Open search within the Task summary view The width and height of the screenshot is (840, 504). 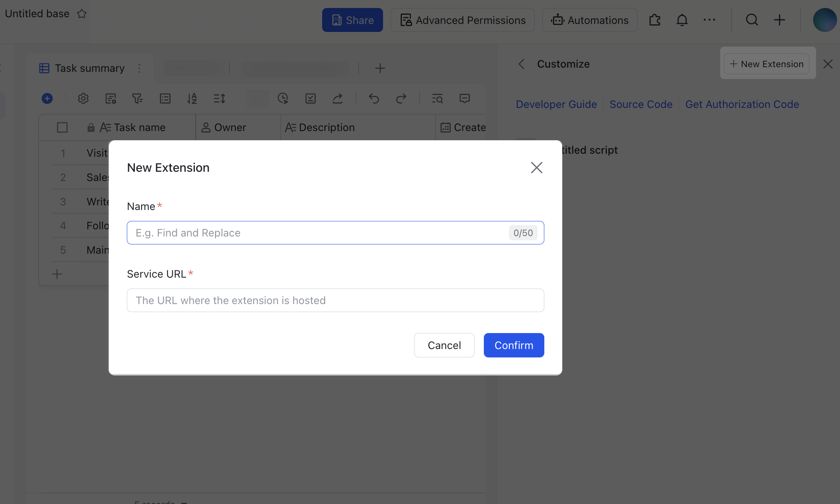[x=437, y=98]
